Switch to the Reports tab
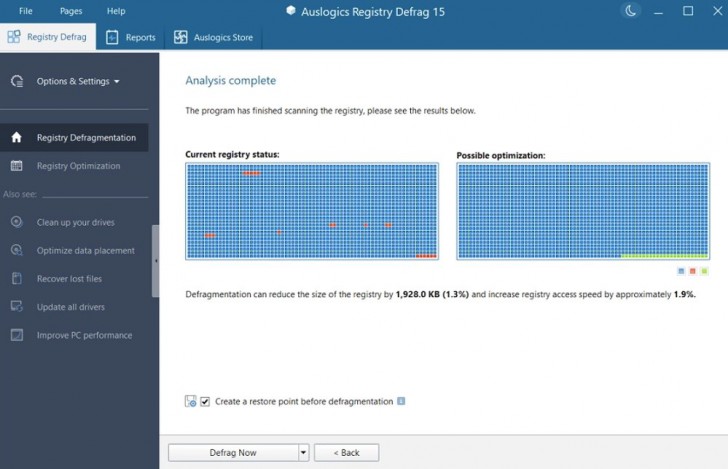Image resolution: width=728 pixels, height=469 pixels. [130, 37]
